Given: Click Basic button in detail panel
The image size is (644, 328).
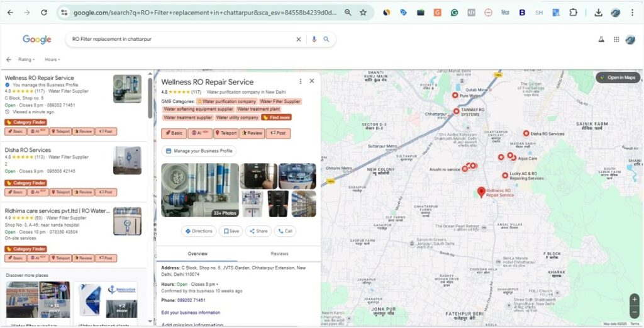Looking at the screenshot, I should pos(174,133).
